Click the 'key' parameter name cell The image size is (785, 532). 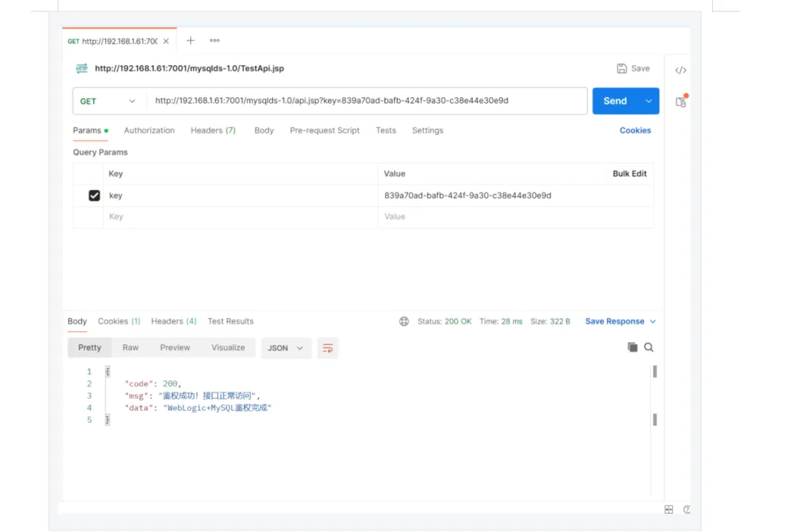pyautogui.click(x=240, y=195)
